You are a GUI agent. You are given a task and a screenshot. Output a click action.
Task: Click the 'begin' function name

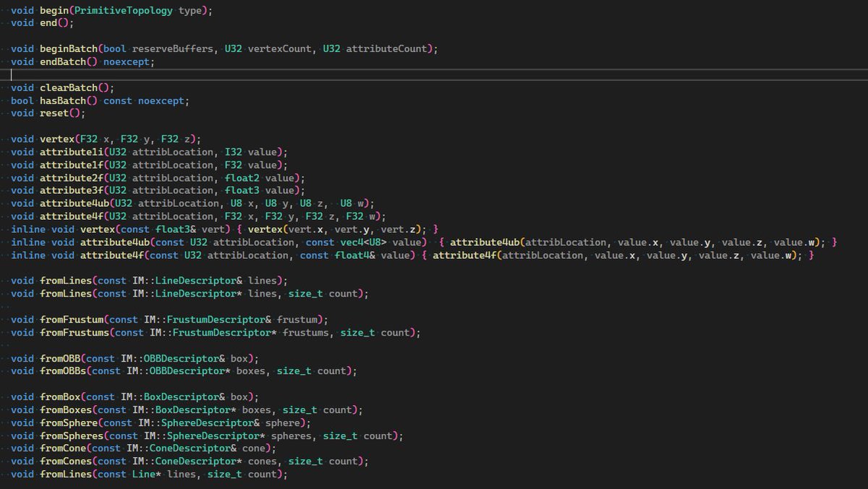pos(54,11)
